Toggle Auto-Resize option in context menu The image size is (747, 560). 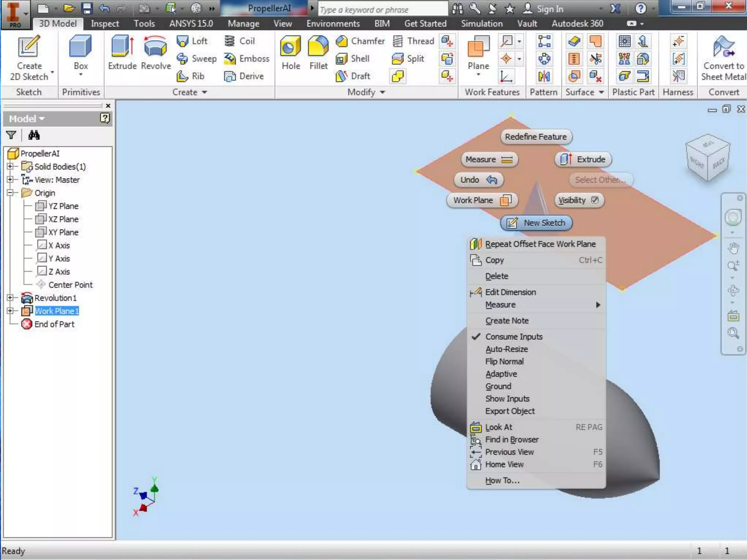[506, 349]
